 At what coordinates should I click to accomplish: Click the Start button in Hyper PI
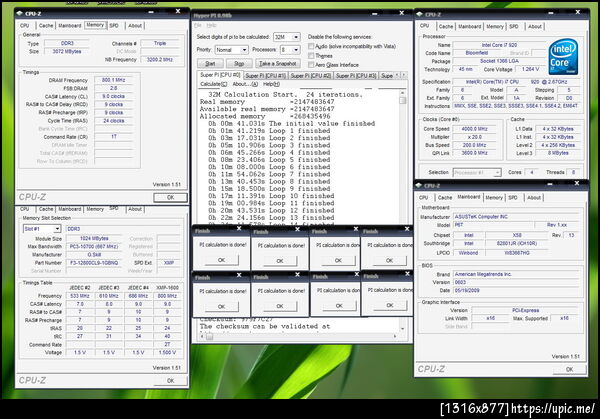(210, 64)
